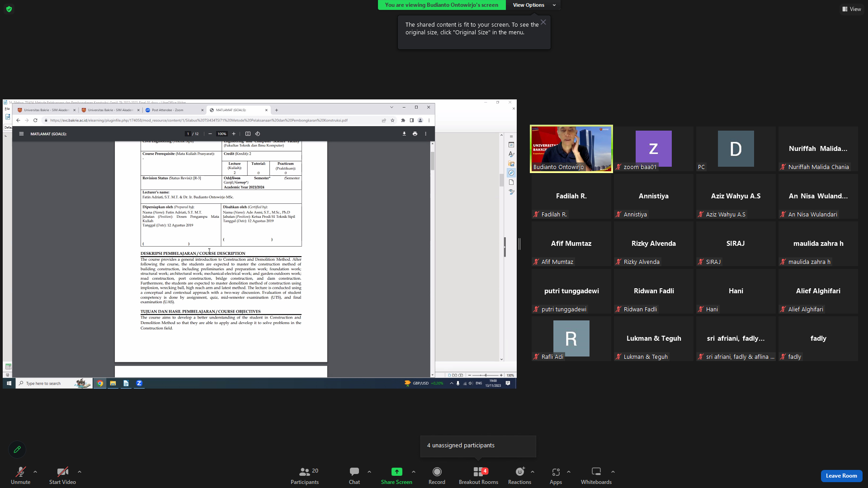Open the 4 unassigned participants notice
Screen dimensions: 868x488
coord(478,446)
